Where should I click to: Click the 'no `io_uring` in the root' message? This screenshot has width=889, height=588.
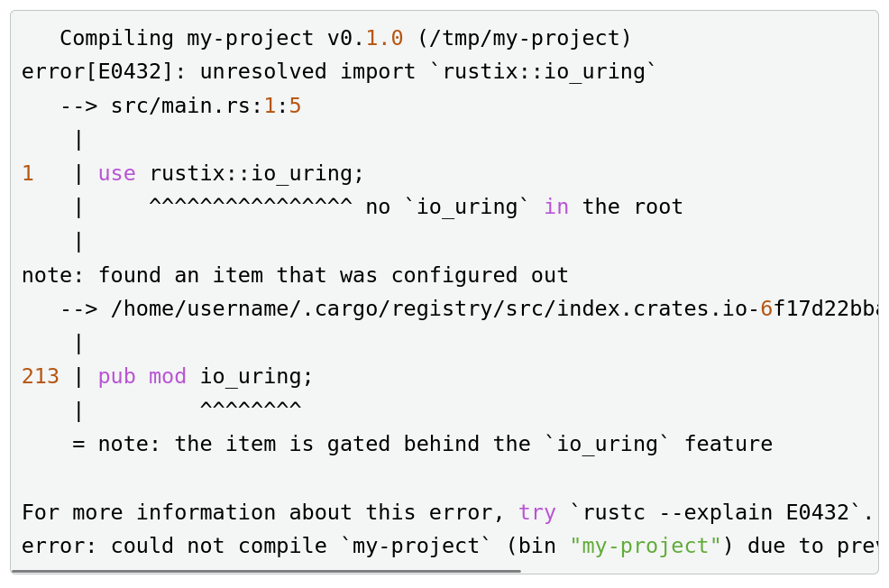click(524, 207)
